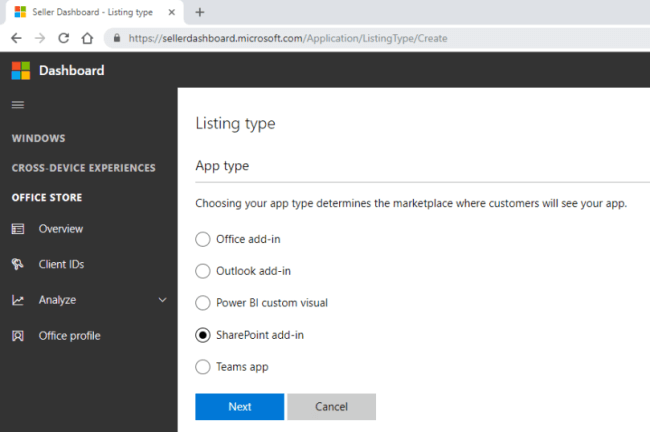The height and width of the screenshot is (432, 650).
Task: Click the App type heading
Action: coord(222,166)
